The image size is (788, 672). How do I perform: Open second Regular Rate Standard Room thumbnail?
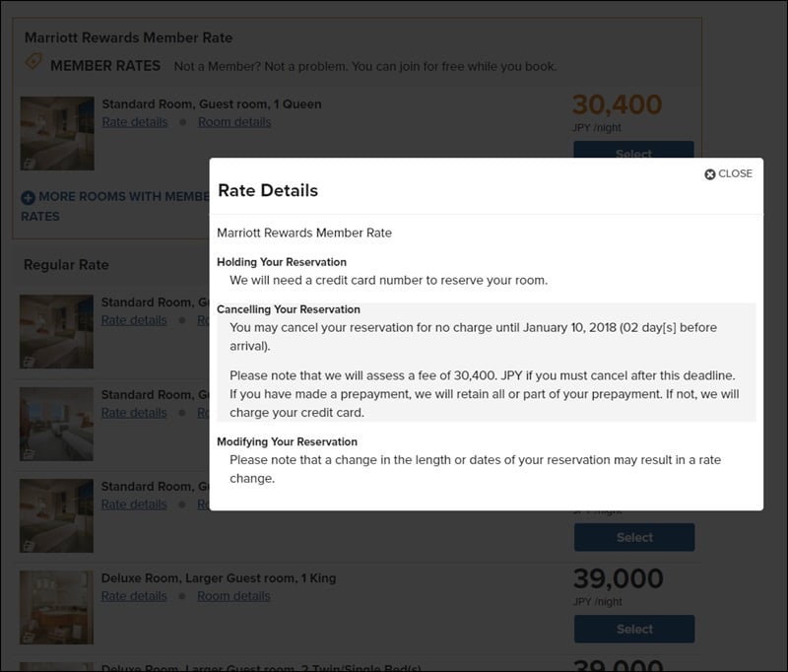click(56, 424)
